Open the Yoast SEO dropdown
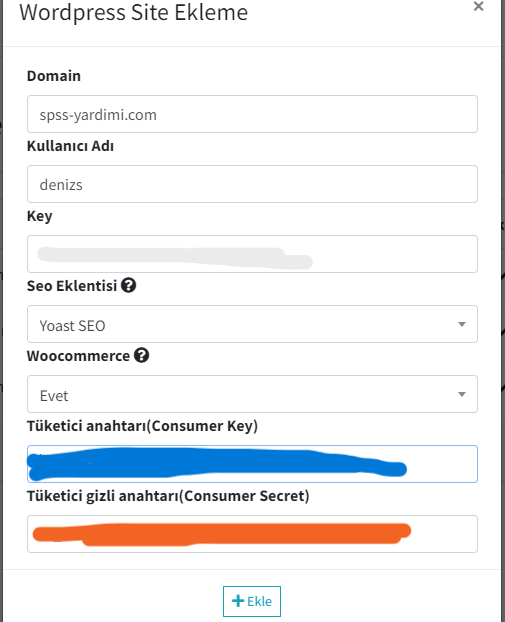Viewport: 505px width, 622px height. pyautogui.click(x=252, y=324)
